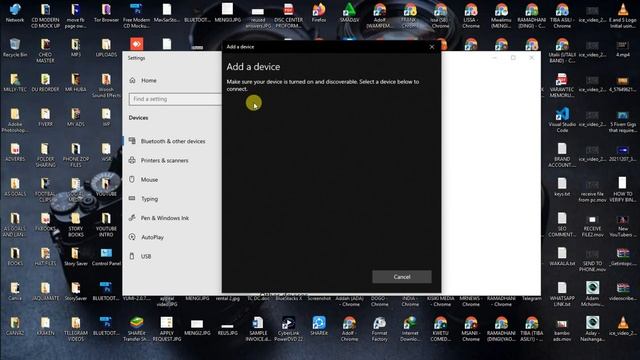Screen dimensions: 640x360
Task: Select the VARAWTEC MEMORU PDF file
Action: click(562, 85)
